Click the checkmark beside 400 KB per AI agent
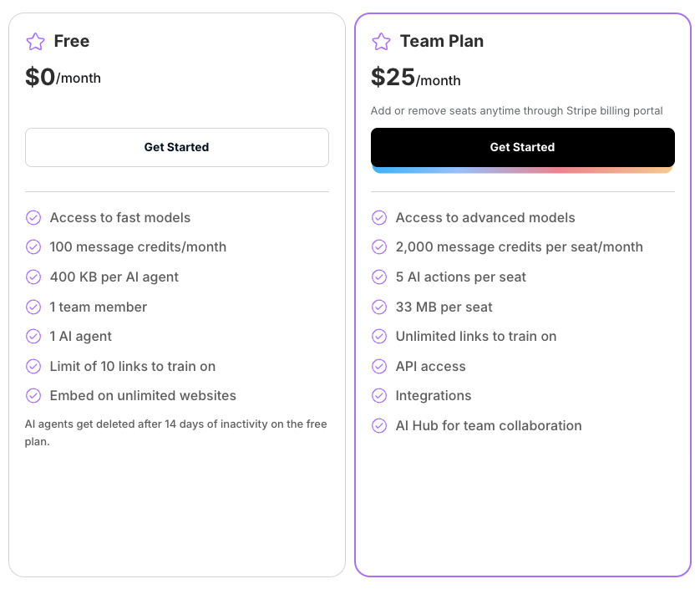 tap(33, 277)
